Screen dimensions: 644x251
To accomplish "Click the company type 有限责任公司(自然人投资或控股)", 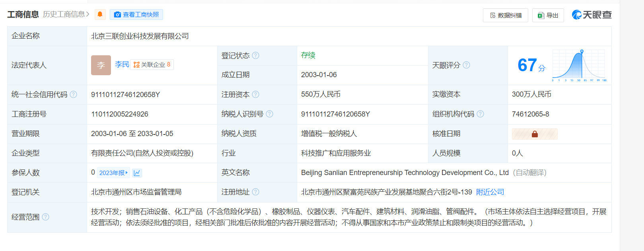I will (142, 153).
